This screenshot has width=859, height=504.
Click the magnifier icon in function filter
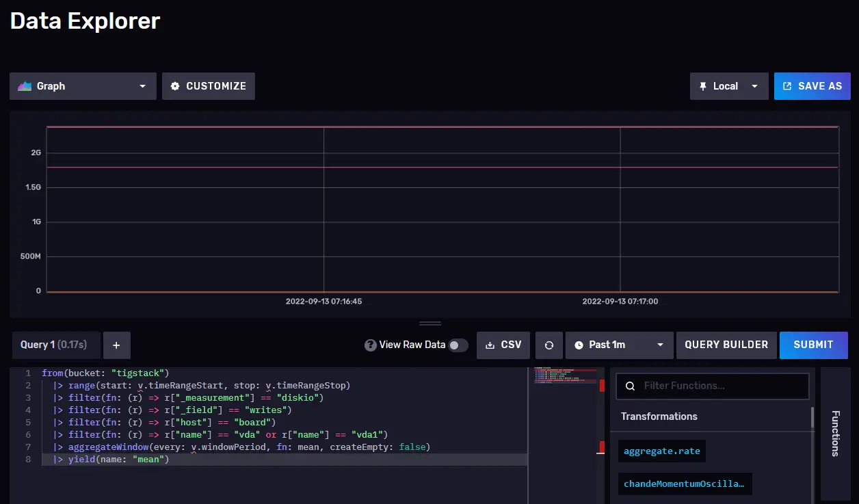click(631, 386)
